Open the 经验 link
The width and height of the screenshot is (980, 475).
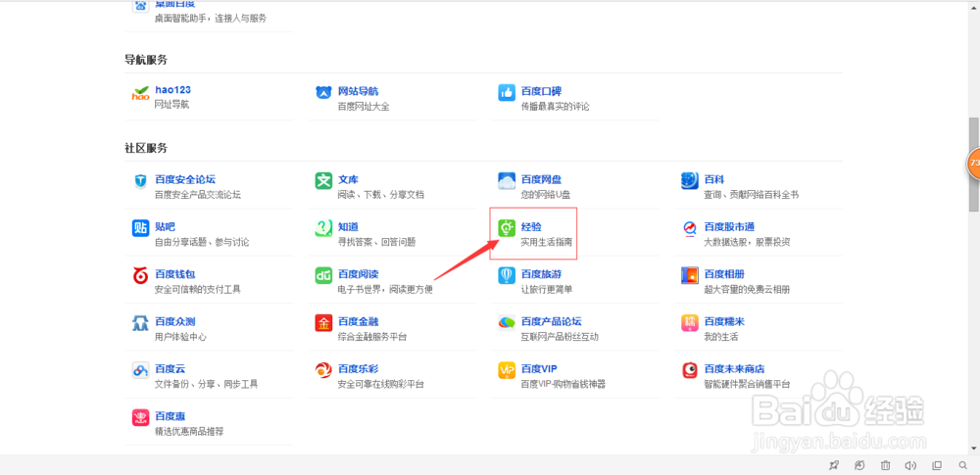click(531, 227)
